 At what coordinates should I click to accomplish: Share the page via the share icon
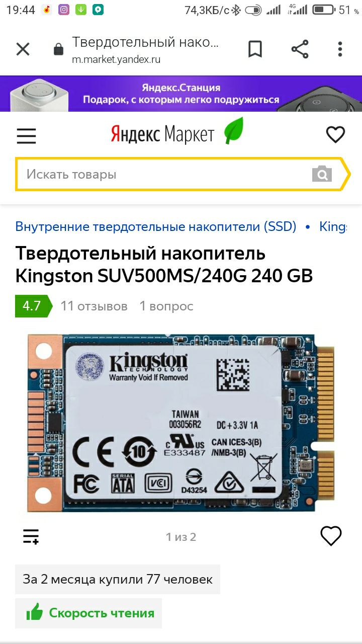(300, 49)
